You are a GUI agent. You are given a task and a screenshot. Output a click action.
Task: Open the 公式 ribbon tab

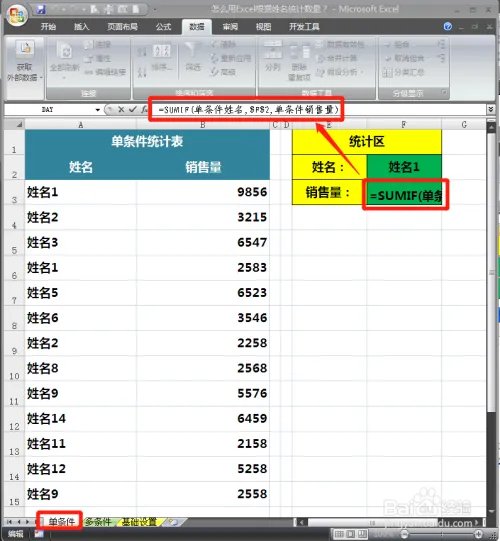tap(163, 27)
